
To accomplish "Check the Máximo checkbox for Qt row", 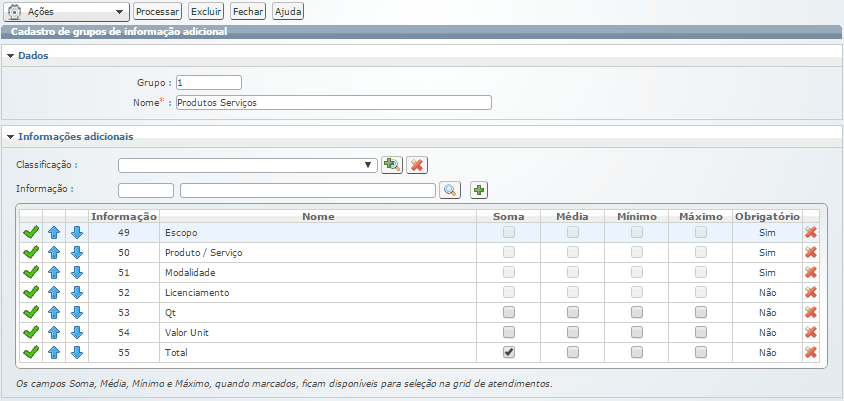I will pos(701,312).
